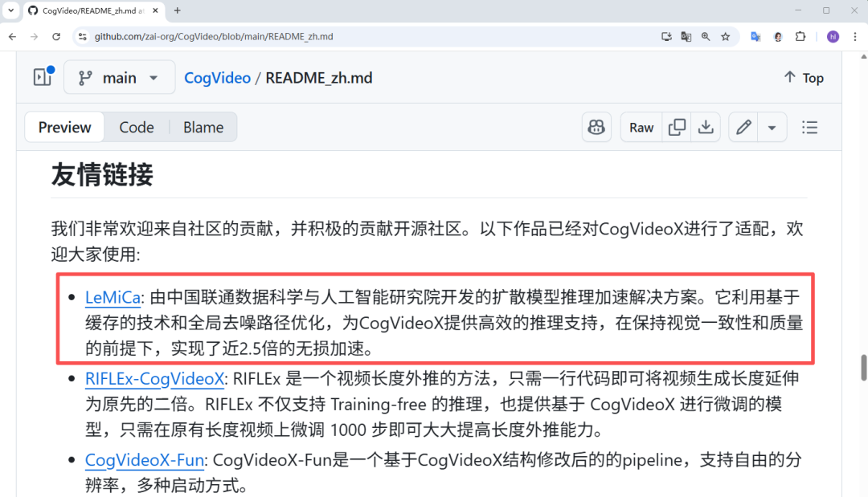Switch to the Code tab
The width and height of the screenshot is (868, 497).
137,127
